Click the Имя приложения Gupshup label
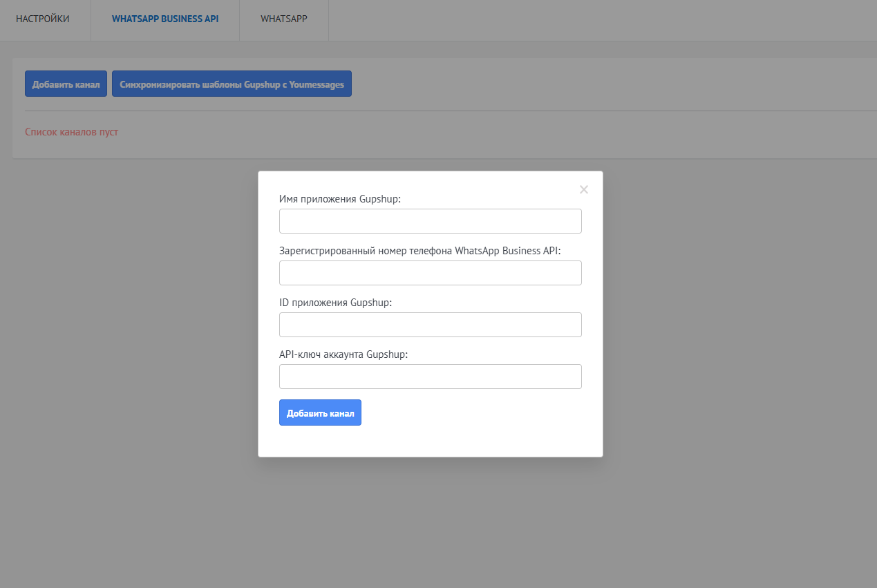877x588 pixels. click(340, 199)
